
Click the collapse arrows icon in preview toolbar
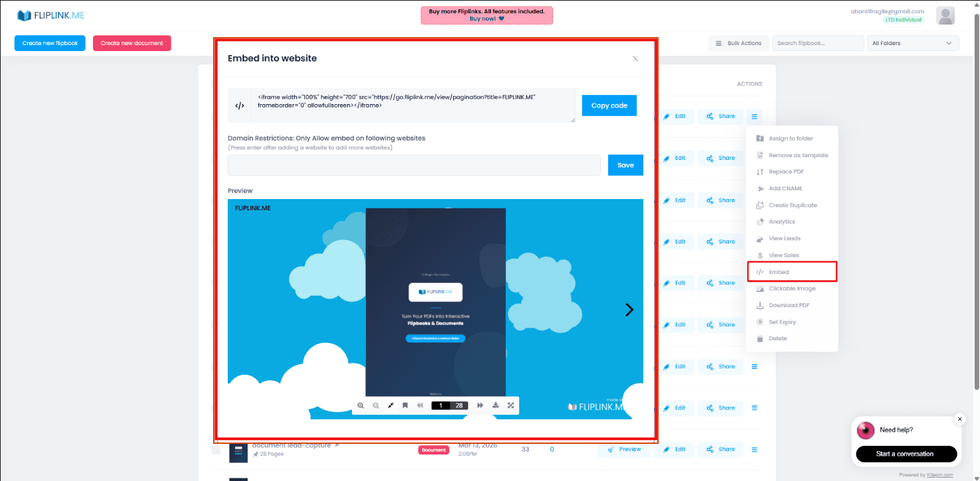[x=391, y=405]
